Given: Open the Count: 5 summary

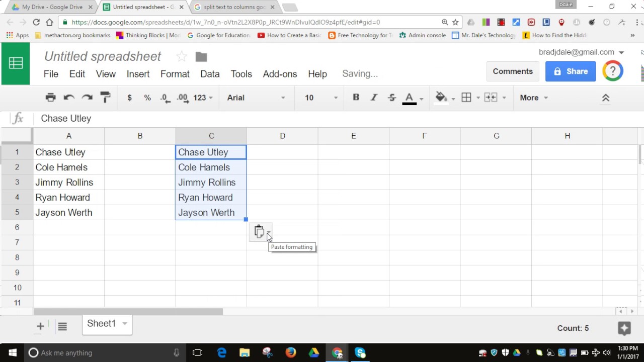Looking at the screenshot, I should coord(573,328).
